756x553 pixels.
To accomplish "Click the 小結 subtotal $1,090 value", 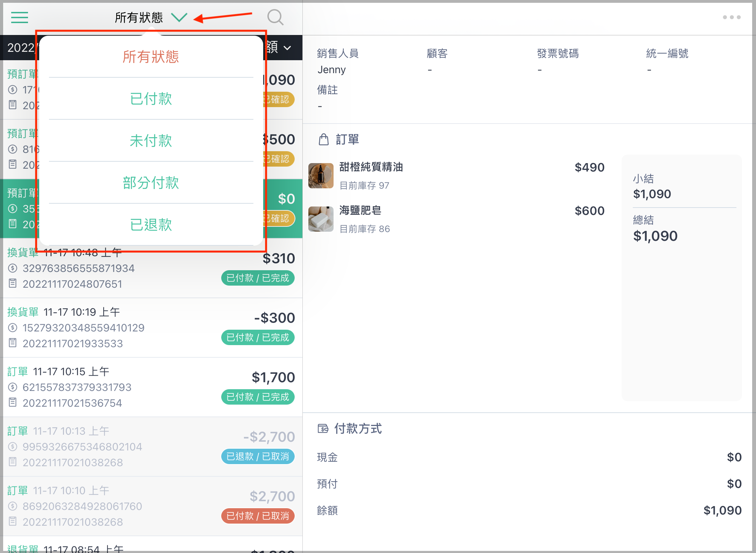I will click(652, 194).
